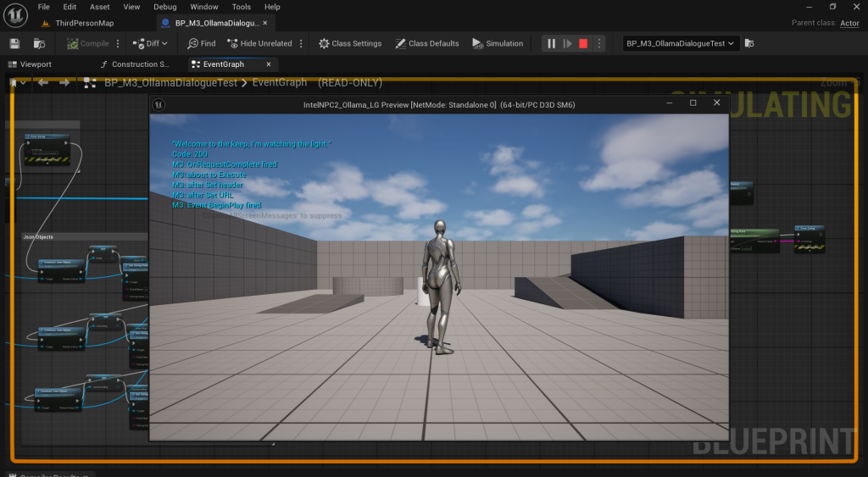Click BP_M3_OllamaDialogueTest breadcrumb

(170, 83)
